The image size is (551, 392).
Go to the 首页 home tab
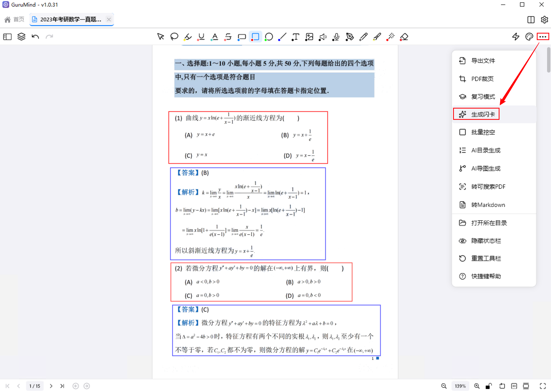[14, 19]
